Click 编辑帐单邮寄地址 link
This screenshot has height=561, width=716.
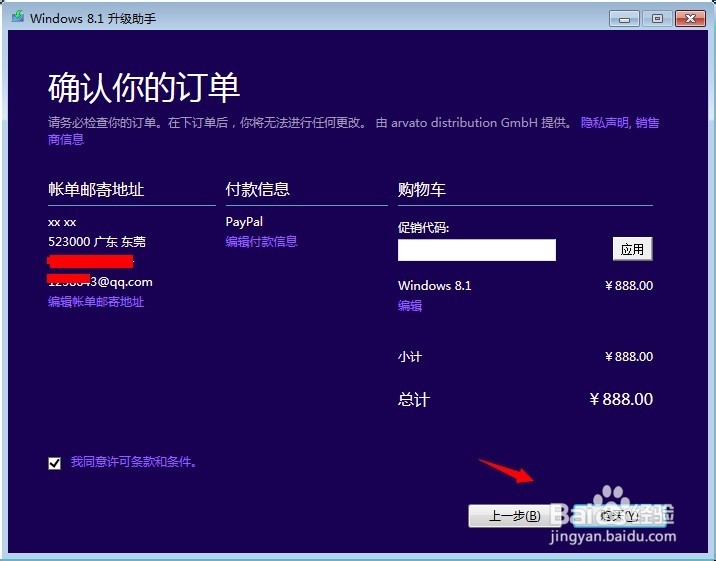click(x=96, y=302)
